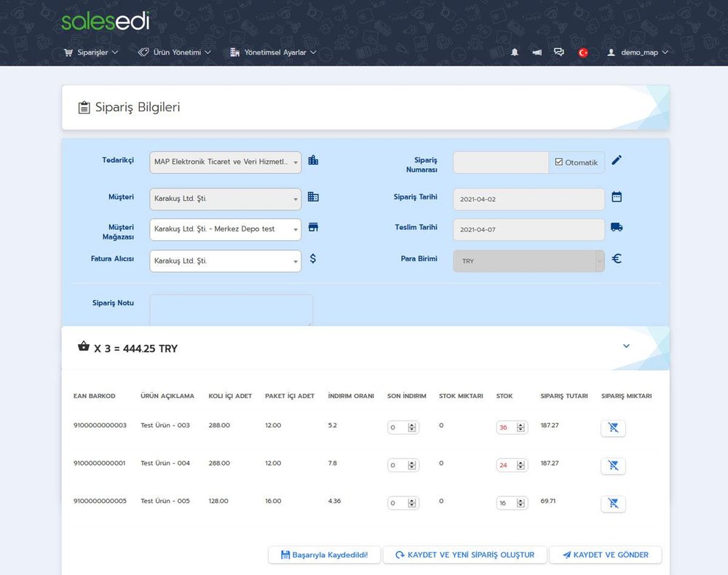
Task: Increase stock for Test Ürün - 005 via stepper
Action: 521,500
